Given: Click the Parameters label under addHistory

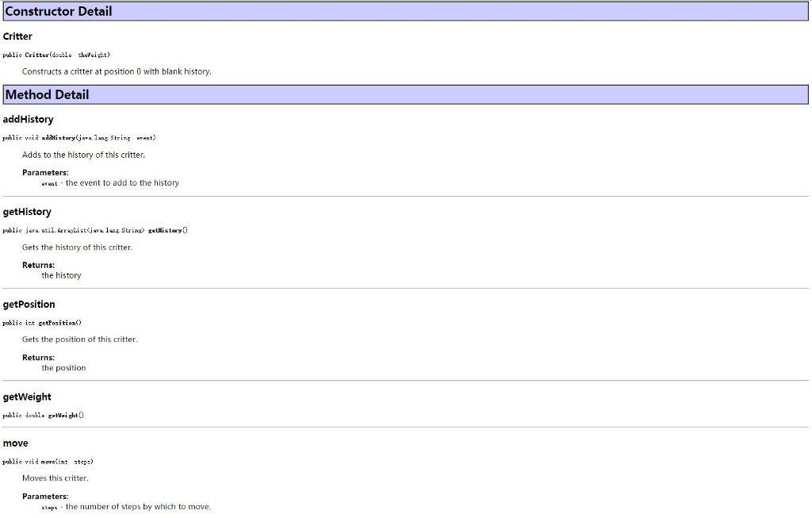Looking at the screenshot, I should pos(45,172).
